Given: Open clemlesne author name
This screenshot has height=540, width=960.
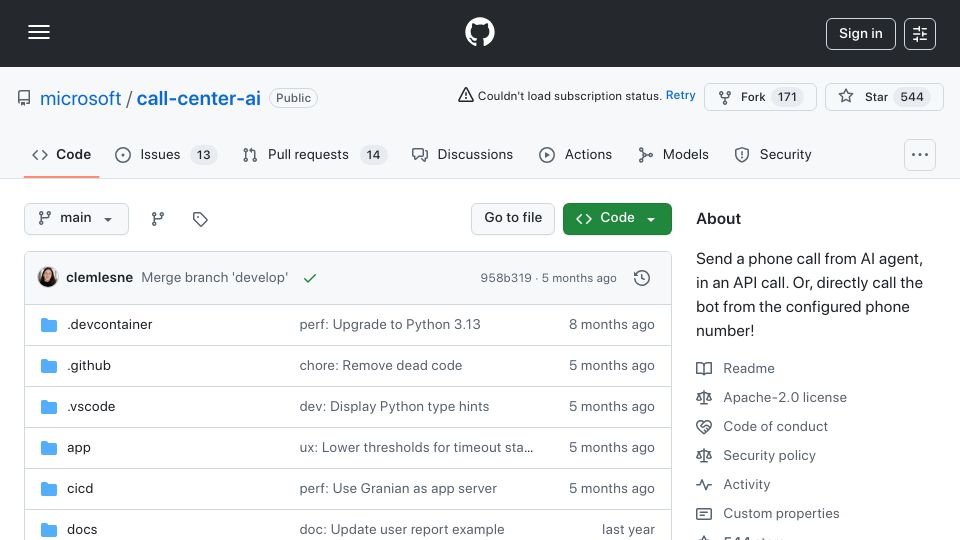Looking at the screenshot, I should [x=99, y=277].
